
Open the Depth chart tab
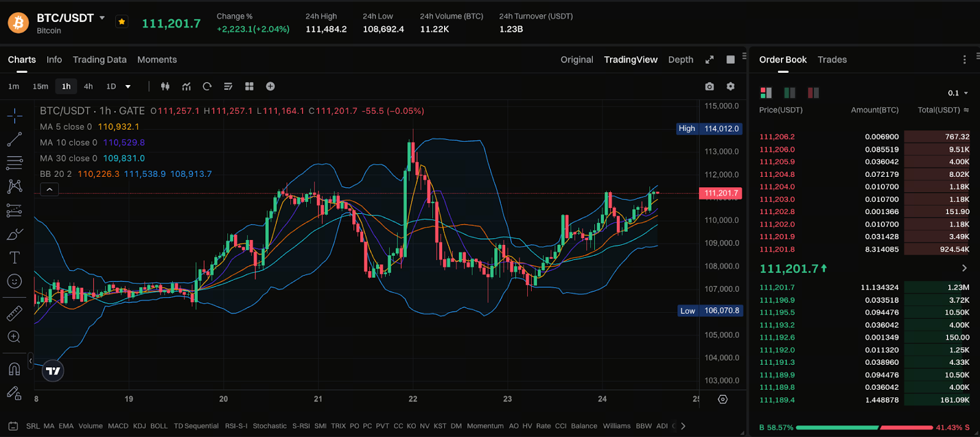(x=680, y=59)
